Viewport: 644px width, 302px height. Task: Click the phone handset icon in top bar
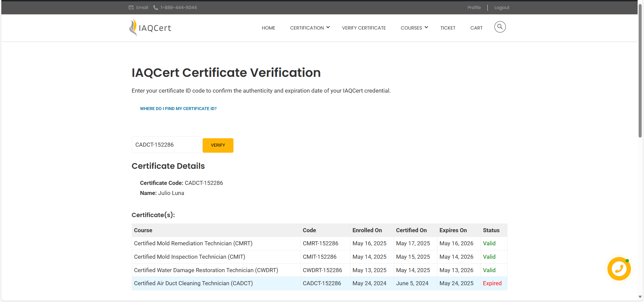point(156,7)
